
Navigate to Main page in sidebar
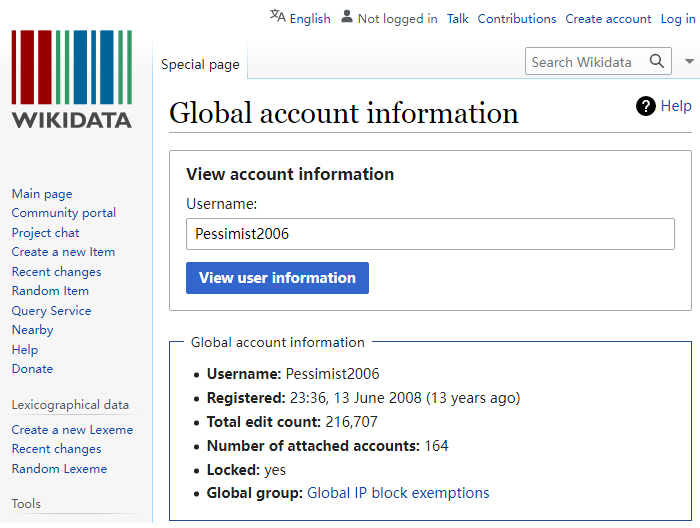click(42, 194)
